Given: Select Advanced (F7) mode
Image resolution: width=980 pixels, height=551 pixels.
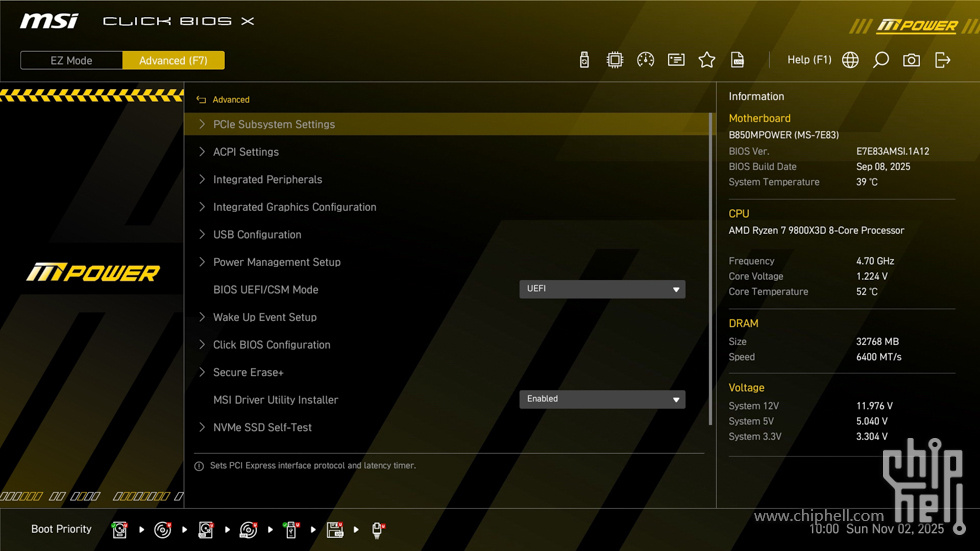Looking at the screenshot, I should point(173,60).
